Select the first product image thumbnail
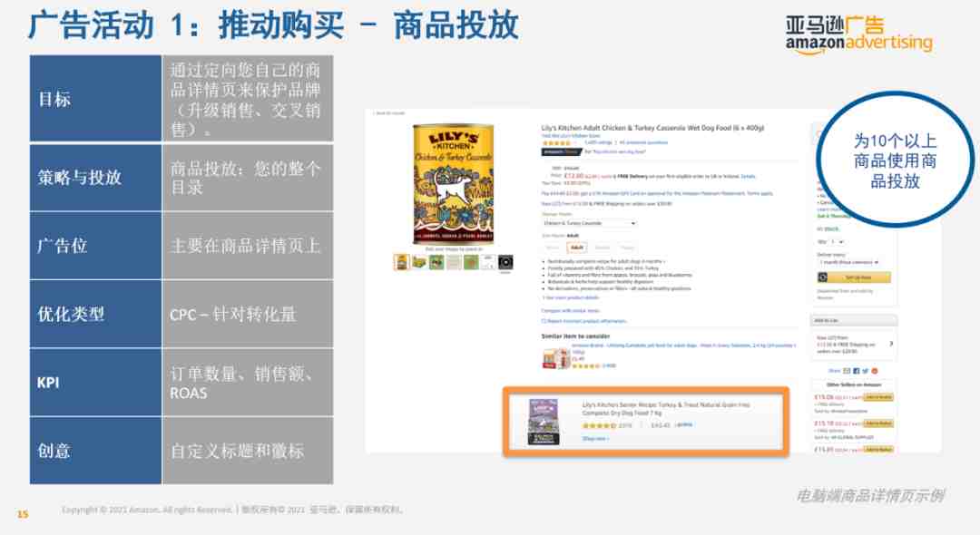 [401, 262]
